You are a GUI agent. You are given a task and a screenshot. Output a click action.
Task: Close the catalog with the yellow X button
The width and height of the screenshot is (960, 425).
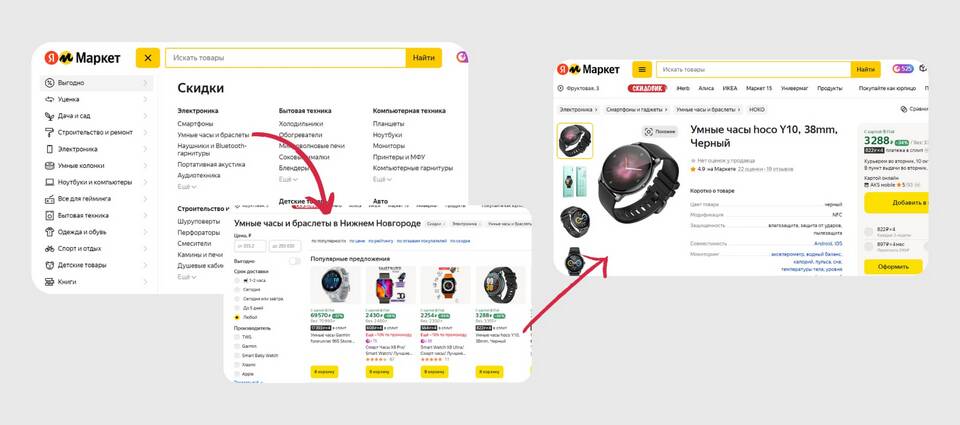pos(148,58)
